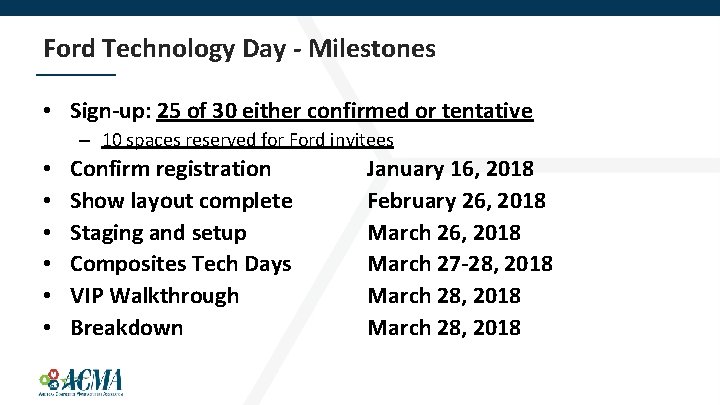Image resolution: width=720 pixels, height=405 pixels.
Task: Select the date 'March 26, 2018'
Action: coord(444,233)
